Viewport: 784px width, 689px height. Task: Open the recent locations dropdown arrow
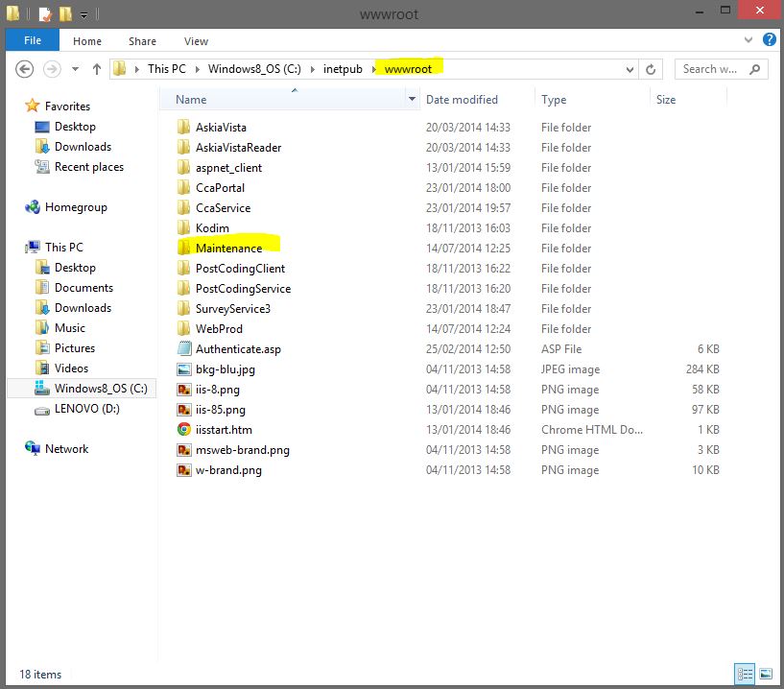coord(75,69)
